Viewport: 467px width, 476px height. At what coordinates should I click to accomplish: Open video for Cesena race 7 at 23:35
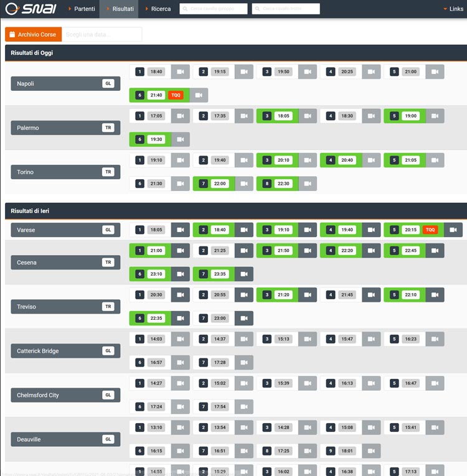(x=243, y=274)
